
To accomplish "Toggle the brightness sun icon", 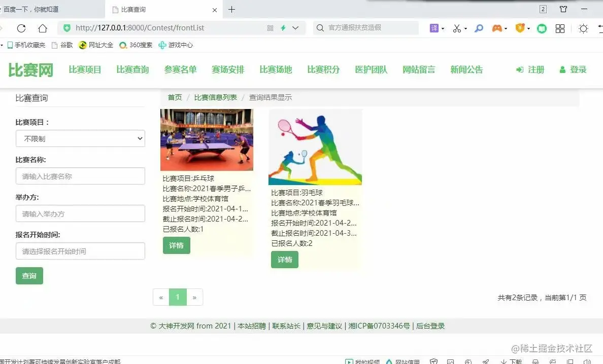I will [583, 28].
